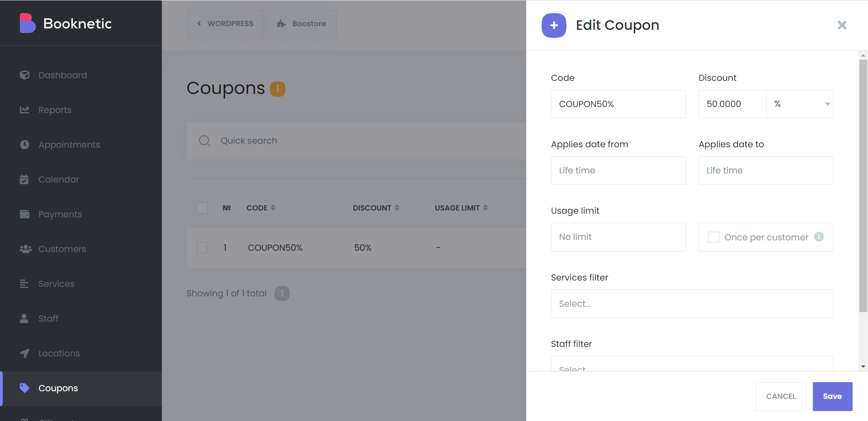
Task: Click the Reports chart icon
Action: (x=24, y=110)
